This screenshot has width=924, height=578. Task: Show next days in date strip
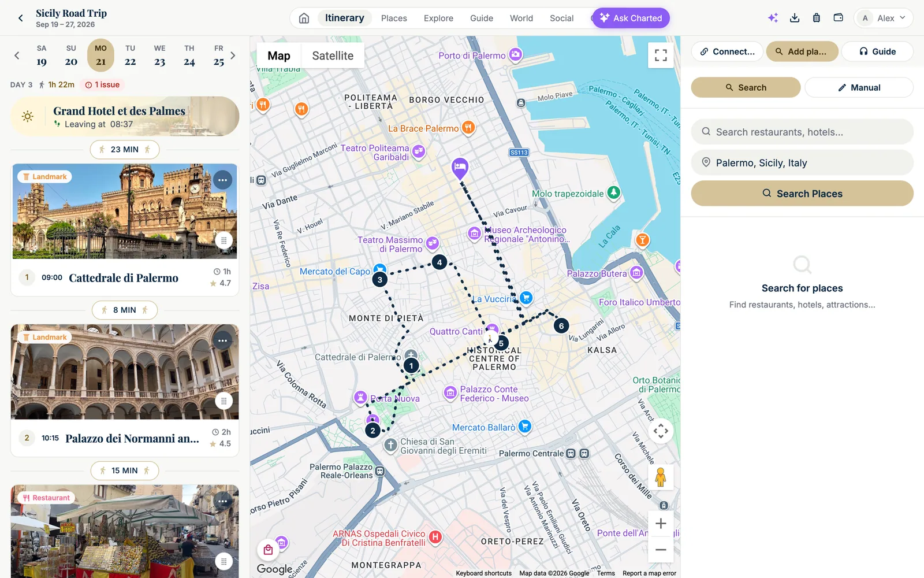coord(233,55)
